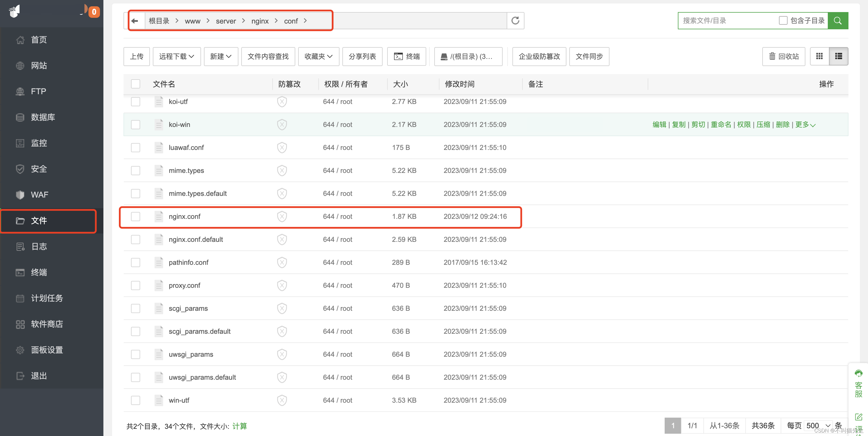Screen dimensions: 868x436
Task: Tick the checkbox for mime.types
Action: tap(136, 171)
